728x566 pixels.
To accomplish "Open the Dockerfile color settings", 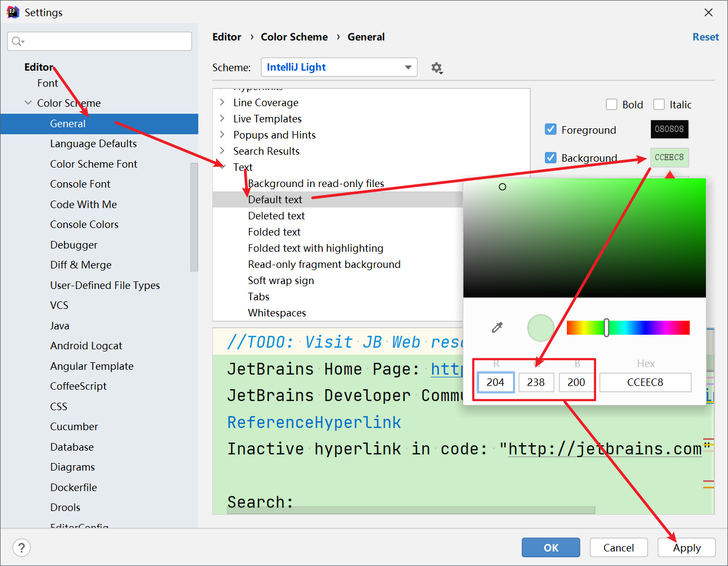I will 73,487.
